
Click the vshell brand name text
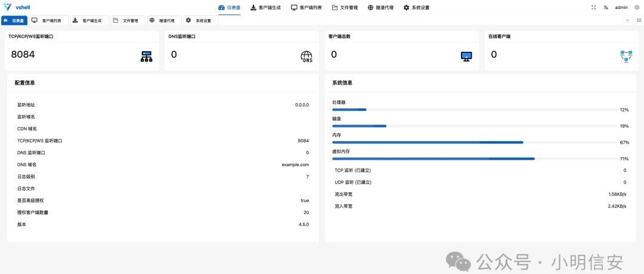[23, 7]
